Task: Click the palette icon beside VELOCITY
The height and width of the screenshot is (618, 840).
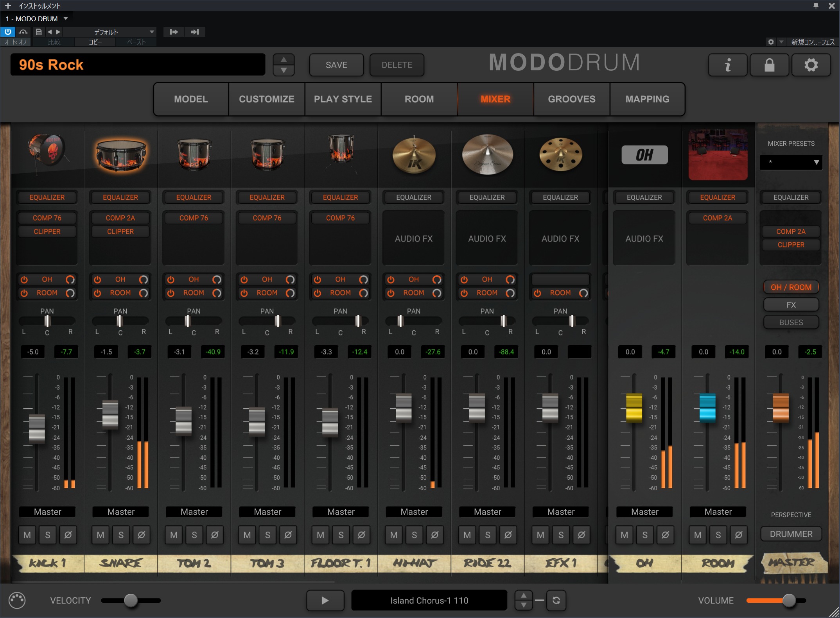Action: click(17, 600)
